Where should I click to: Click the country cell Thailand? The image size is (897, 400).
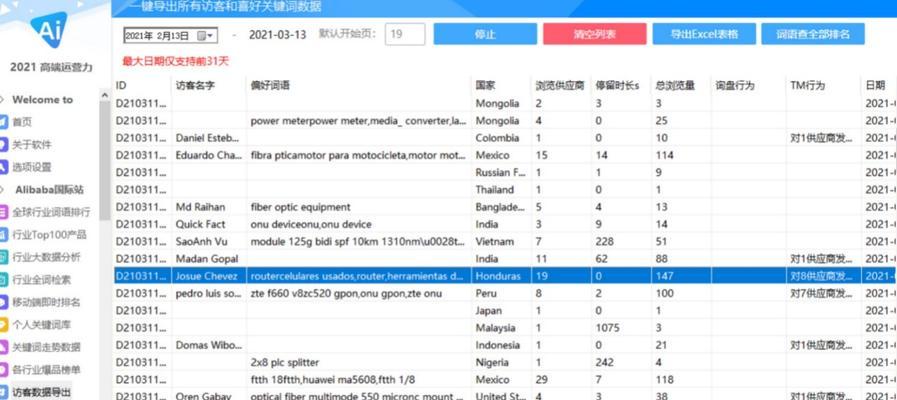(x=495, y=189)
